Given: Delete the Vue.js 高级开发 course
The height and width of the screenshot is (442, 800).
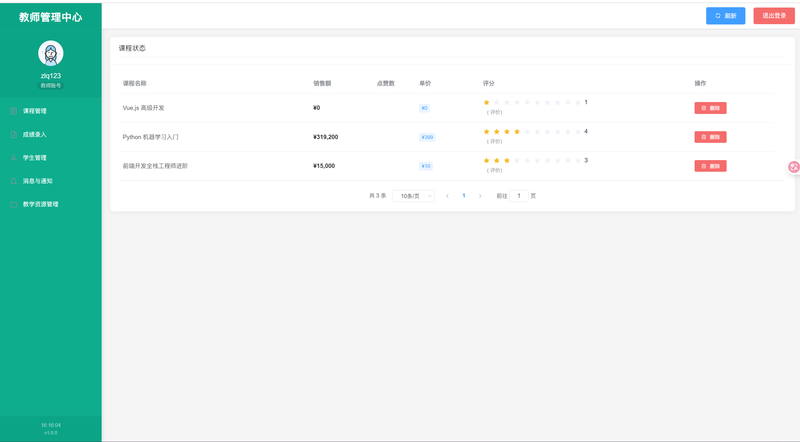Looking at the screenshot, I should (x=710, y=108).
